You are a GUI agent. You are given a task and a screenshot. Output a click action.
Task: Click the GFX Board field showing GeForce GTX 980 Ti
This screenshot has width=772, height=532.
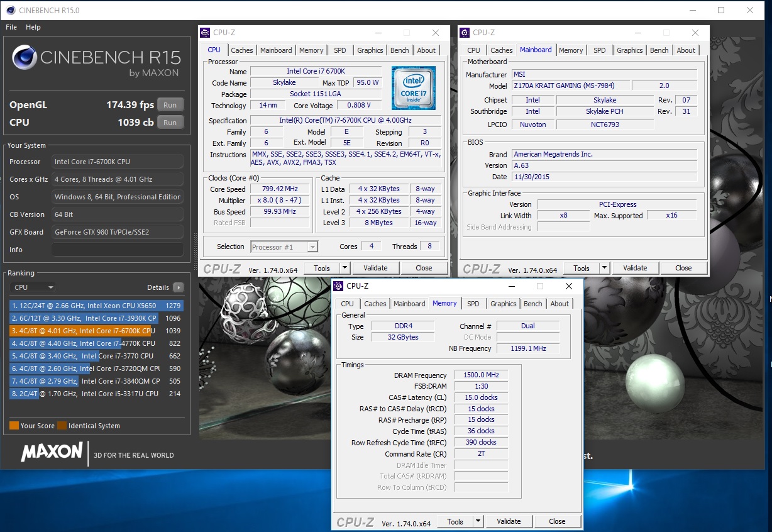coord(118,232)
